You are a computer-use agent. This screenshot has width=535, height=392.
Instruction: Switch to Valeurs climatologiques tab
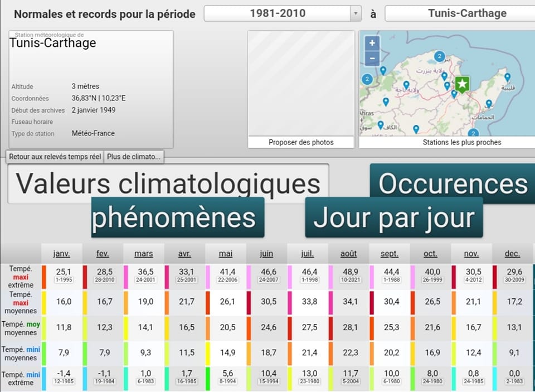tap(168, 183)
